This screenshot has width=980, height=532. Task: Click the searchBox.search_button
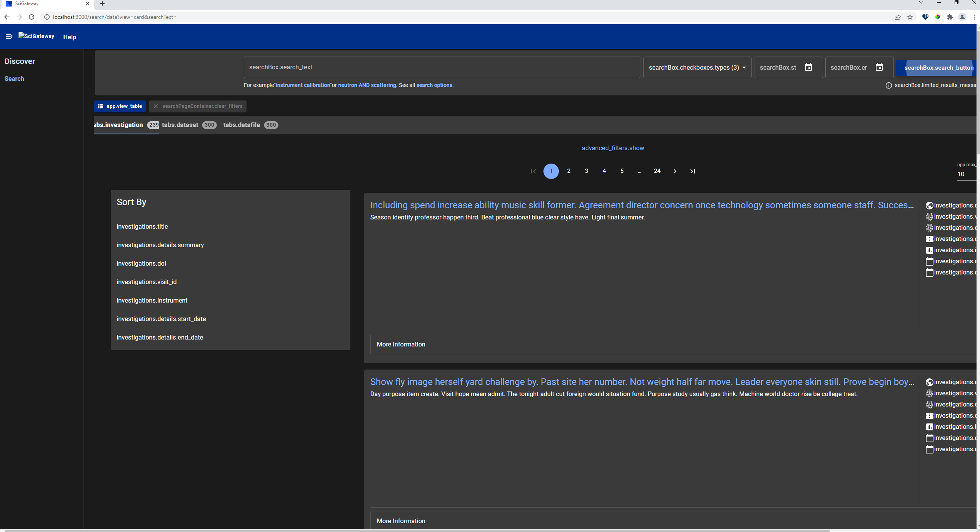coord(939,67)
